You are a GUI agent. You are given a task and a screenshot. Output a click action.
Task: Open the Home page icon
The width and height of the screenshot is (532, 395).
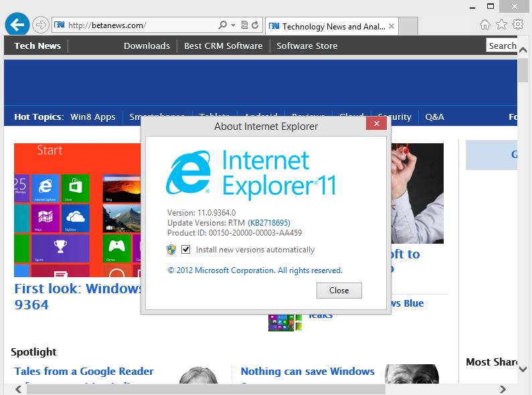pos(485,25)
